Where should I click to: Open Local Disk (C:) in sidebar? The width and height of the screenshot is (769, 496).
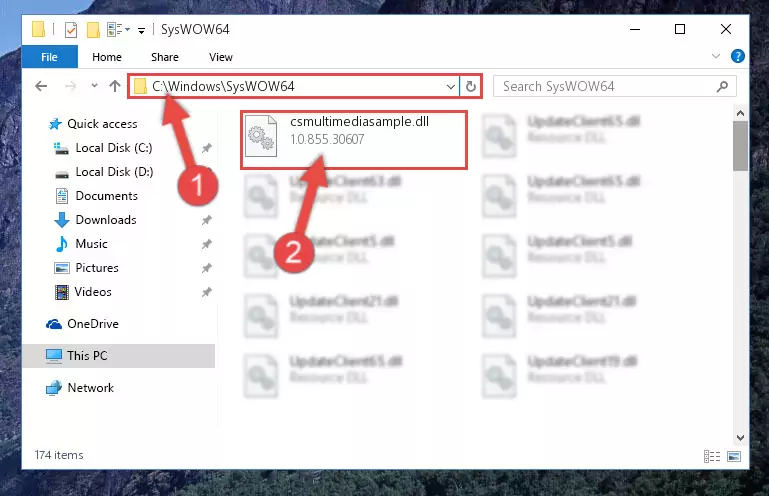(114, 148)
